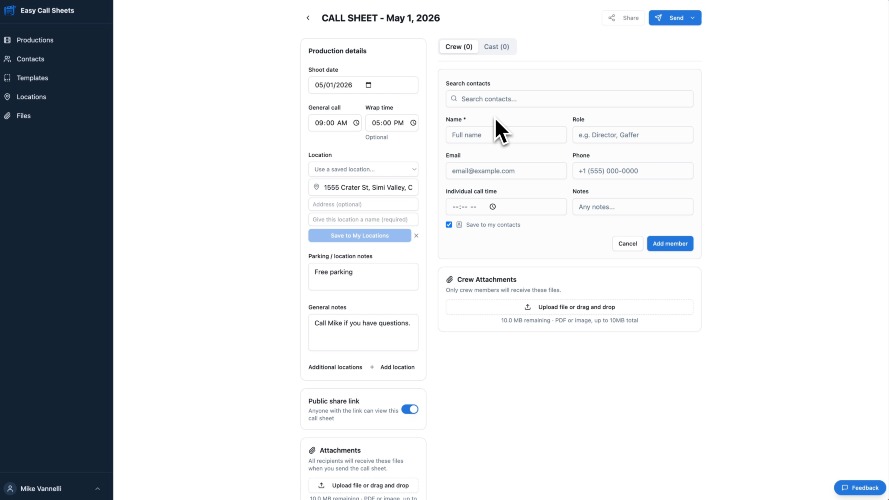The height and width of the screenshot is (500, 889).
Task: Click the General notes textbox
Action: pyautogui.click(x=363, y=332)
